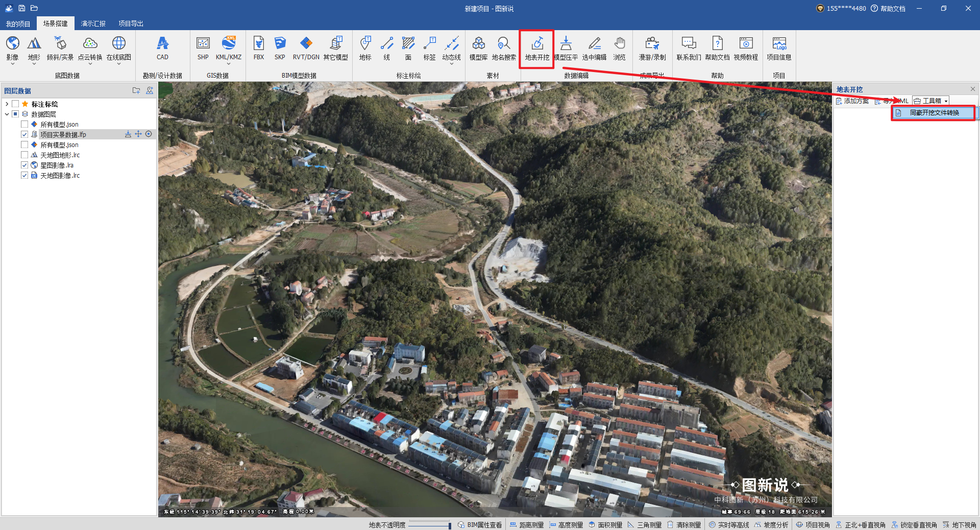Collapse the 数据图层 tree node
The width and height of the screenshot is (980, 530).
pyautogui.click(x=7, y=114)
